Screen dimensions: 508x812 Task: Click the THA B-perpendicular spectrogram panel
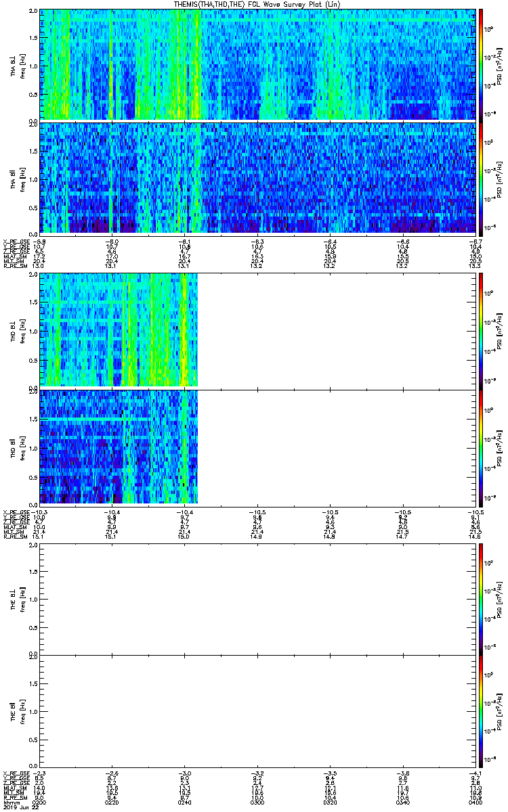pyautogui.click(x=256, y=64)
